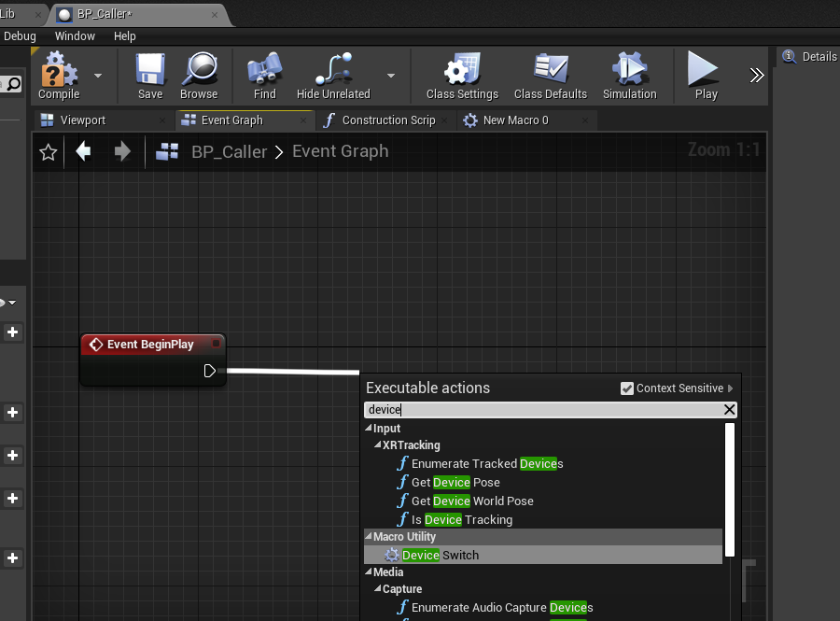
Task: Open Class Defaults
Action: pyautogui.click(x=550, y=76)
